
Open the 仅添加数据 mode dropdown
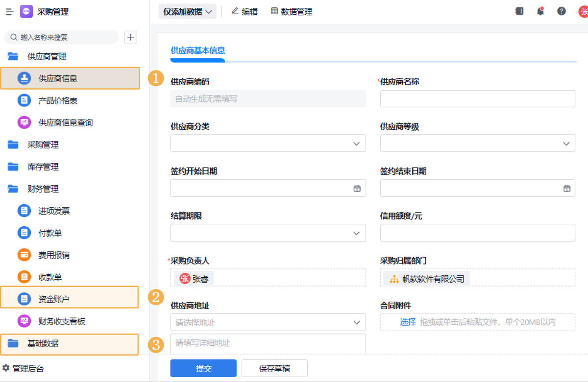[x=187, y=12]
